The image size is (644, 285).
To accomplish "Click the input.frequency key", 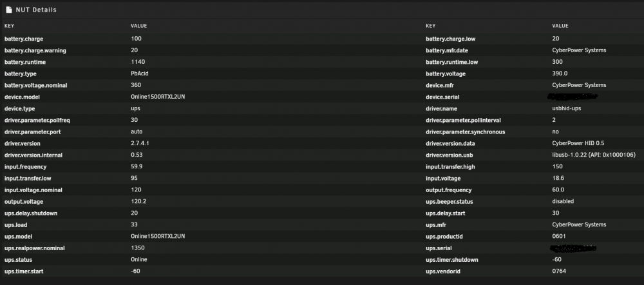I will click(26, 167).
